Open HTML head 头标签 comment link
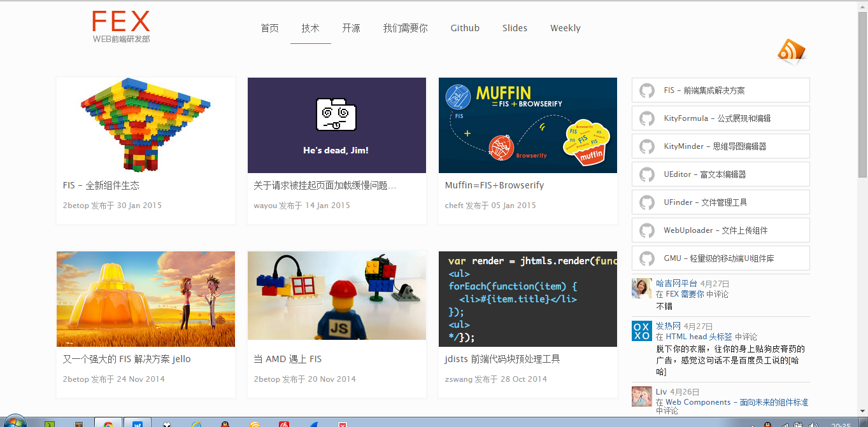 tap(699, 337)
